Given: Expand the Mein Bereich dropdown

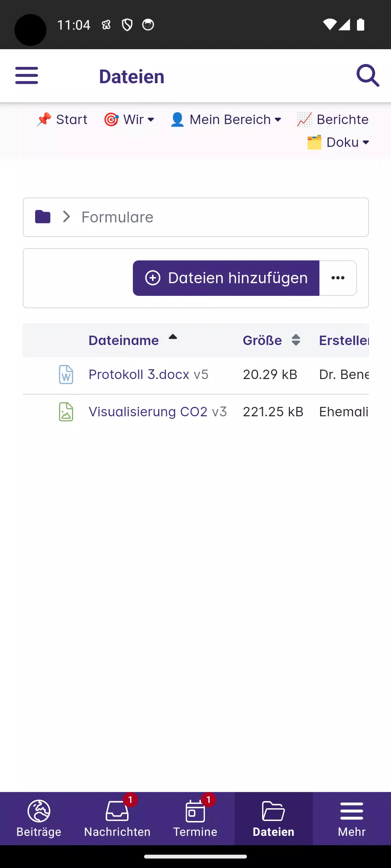Looking at the screenshot, I should point(226,120).
